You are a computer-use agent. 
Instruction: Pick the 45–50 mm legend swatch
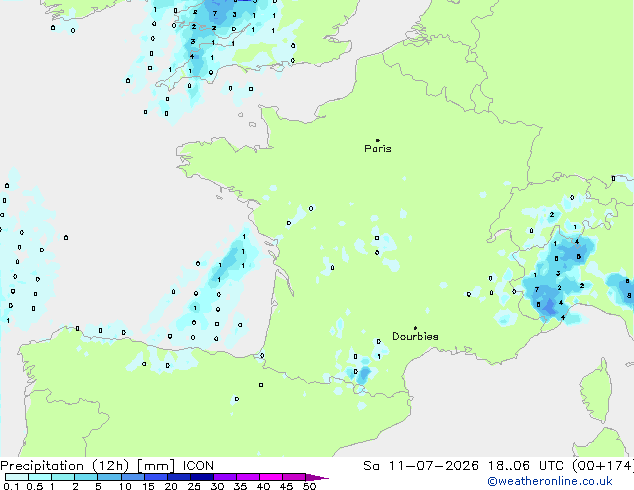[x=294, y=477]
